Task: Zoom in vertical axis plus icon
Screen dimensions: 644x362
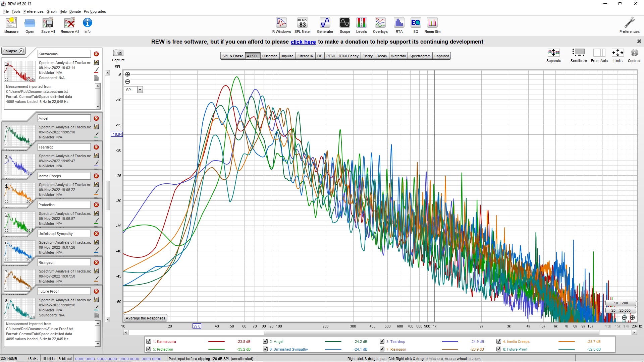Action: [x=127, y=74]
